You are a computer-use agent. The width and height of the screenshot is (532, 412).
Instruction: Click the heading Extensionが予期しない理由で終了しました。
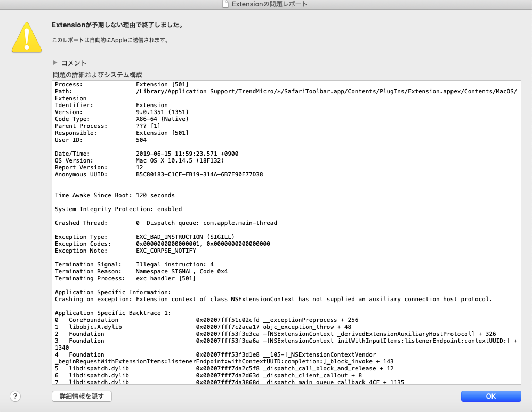coord(118,25)
